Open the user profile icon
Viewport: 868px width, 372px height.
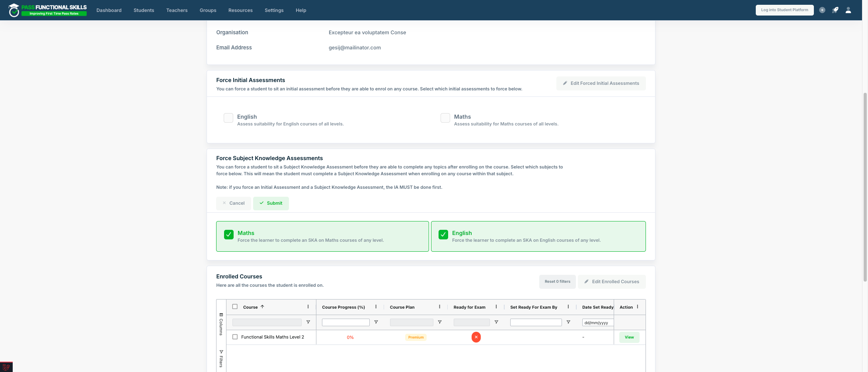[x=848, y=10]
